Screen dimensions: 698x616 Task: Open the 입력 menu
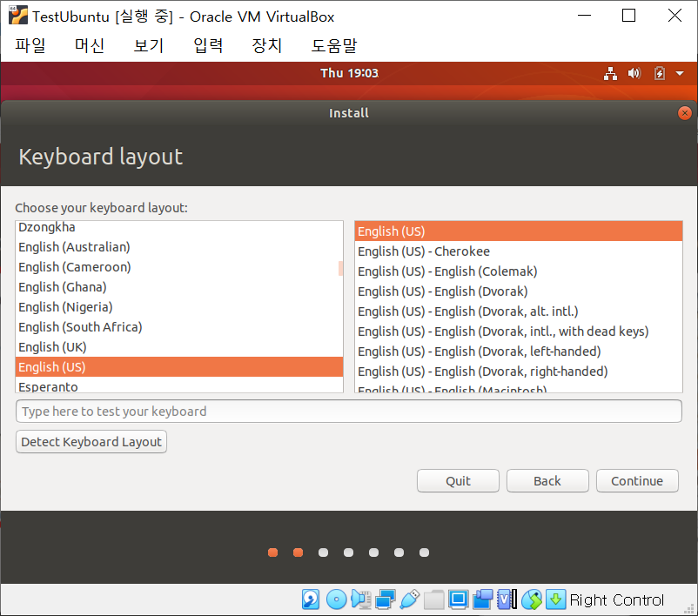click(208, 45)
